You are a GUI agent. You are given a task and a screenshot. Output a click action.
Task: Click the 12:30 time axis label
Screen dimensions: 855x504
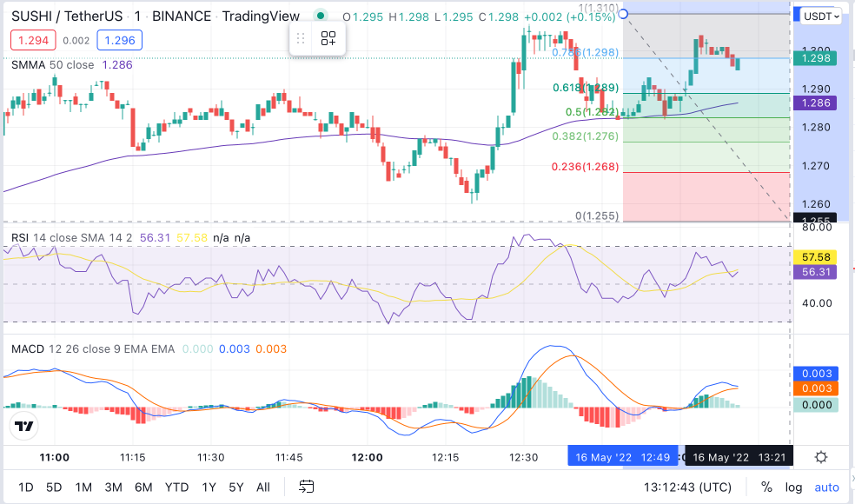523,457
